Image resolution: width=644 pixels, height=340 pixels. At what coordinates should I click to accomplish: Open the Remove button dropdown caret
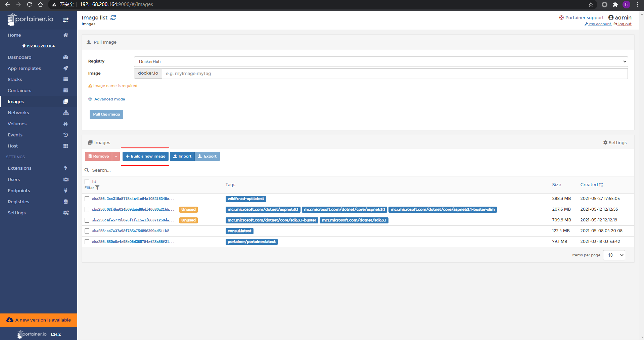116,156
